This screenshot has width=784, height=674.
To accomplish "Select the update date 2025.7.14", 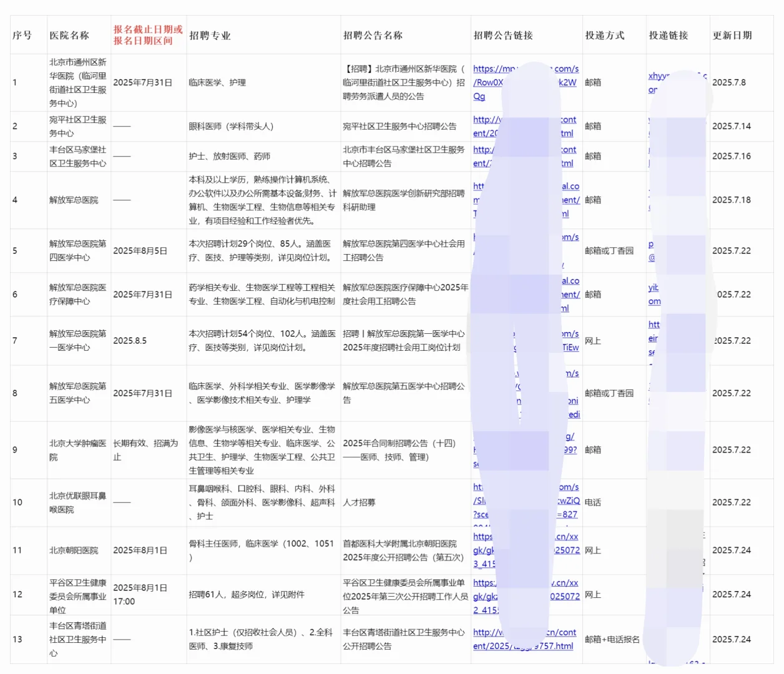I will click(732, 126).
